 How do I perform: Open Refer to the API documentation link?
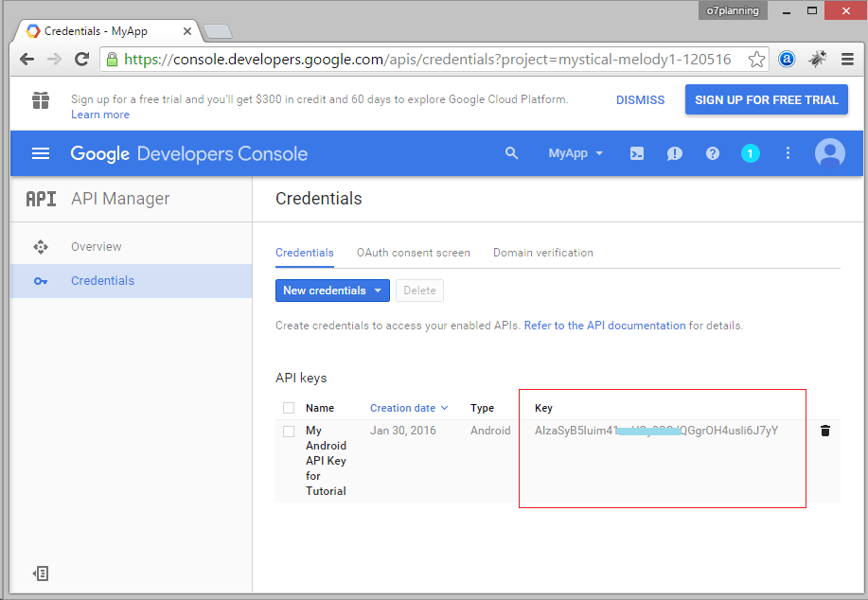tap(605, 326)
